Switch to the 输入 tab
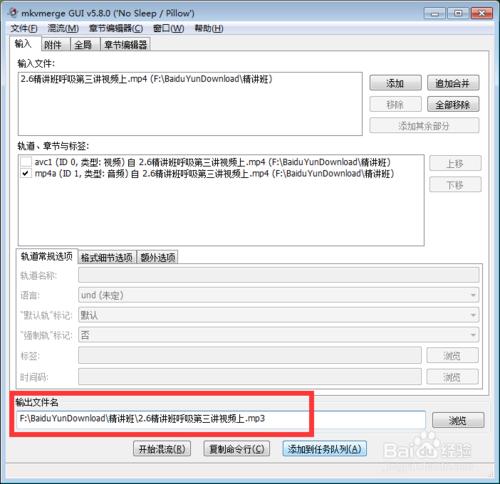The height and width of the screenshot is (484, 500). [x=25, y=44]
